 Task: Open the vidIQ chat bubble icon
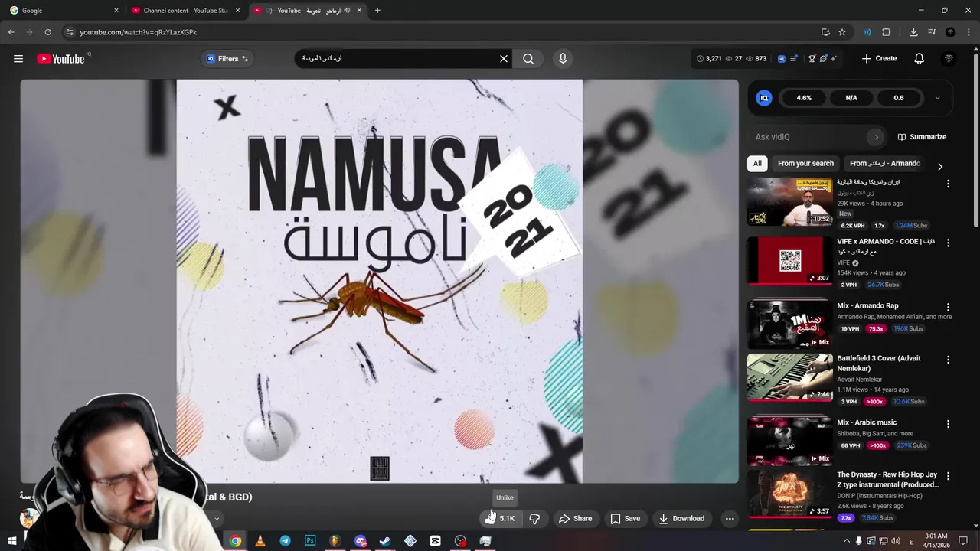pos(823,59)
